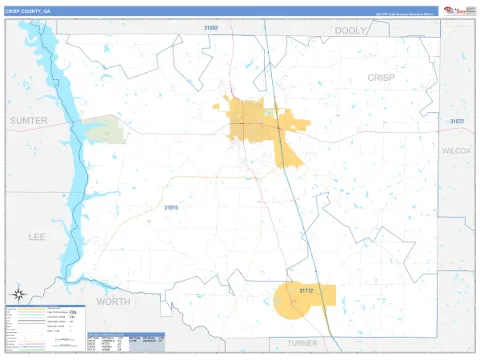Select the WILCOX county label
The width and height of the screenshot is (480, 360).
pos(456,151)
